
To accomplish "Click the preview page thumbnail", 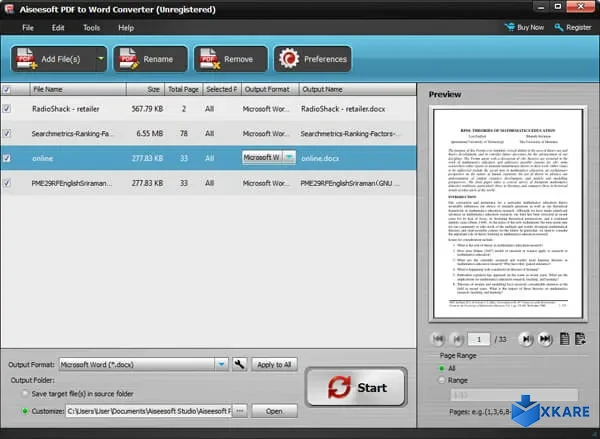I will [508, 214].
